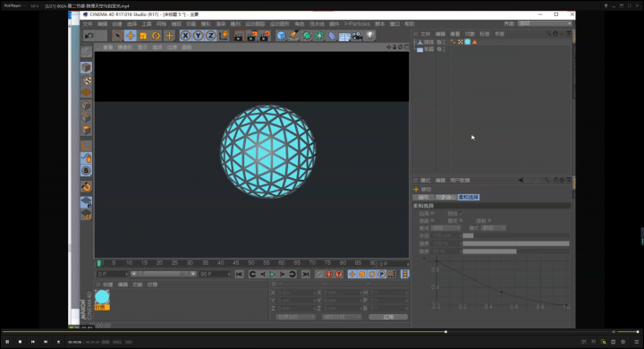This screenshot has width=644, height=349.
Task: Click the 应用 apply button
Action: click(388, 317)
